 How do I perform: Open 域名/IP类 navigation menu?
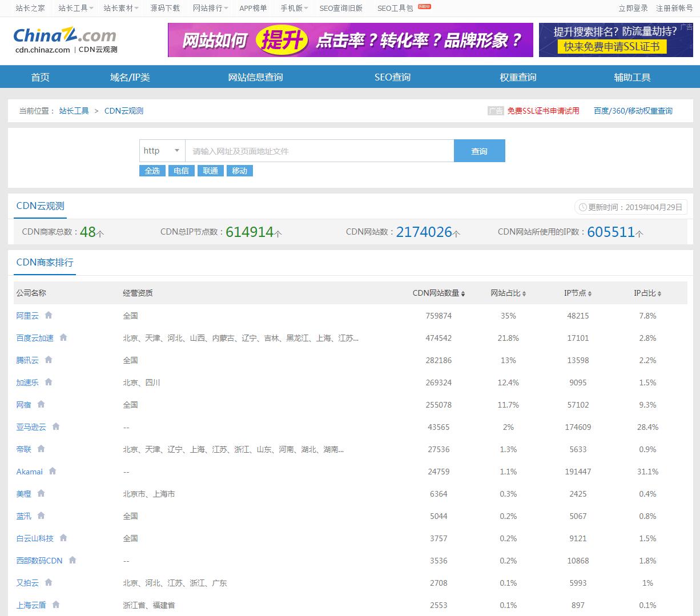point(130,77)
